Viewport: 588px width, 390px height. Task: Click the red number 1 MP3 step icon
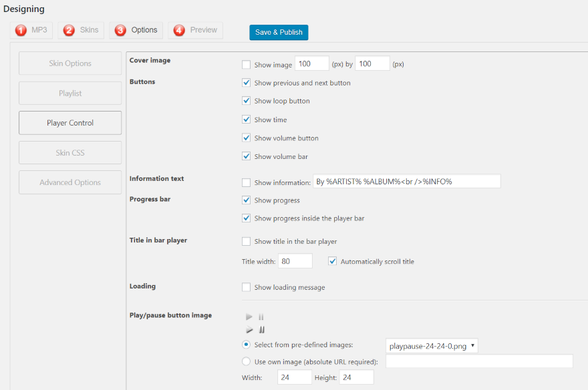(21, 30)
